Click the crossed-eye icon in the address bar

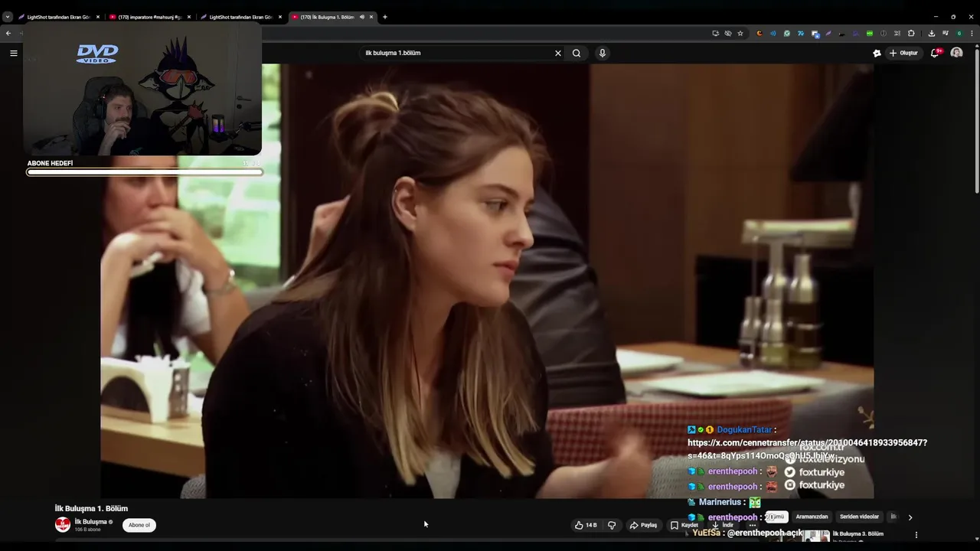728,33
